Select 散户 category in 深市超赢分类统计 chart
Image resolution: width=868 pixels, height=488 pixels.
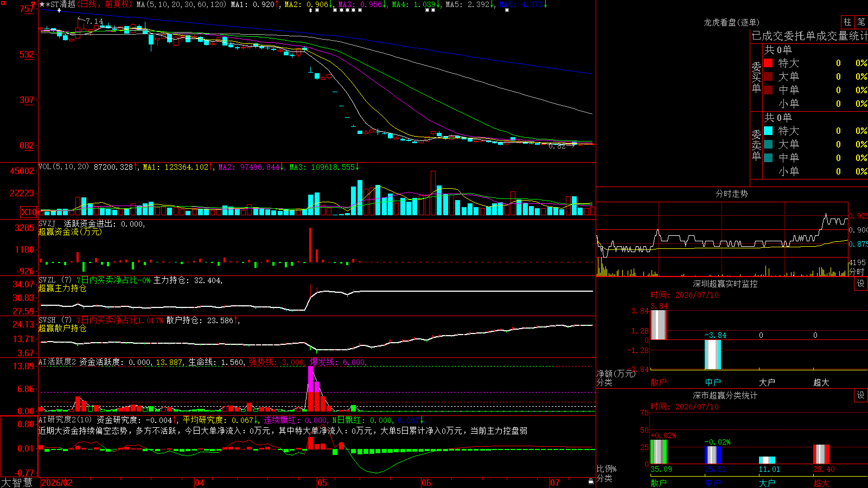click(x=659, y=483)
